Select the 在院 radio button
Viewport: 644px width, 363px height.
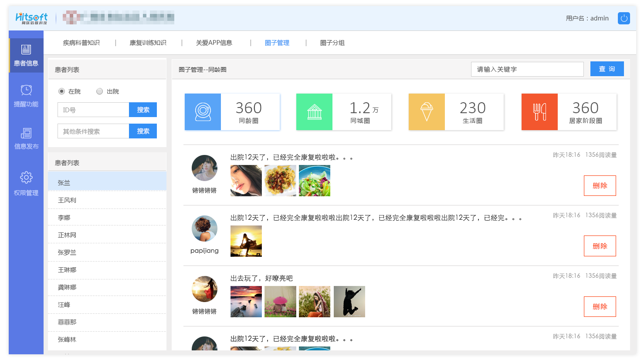coord(61,91)
